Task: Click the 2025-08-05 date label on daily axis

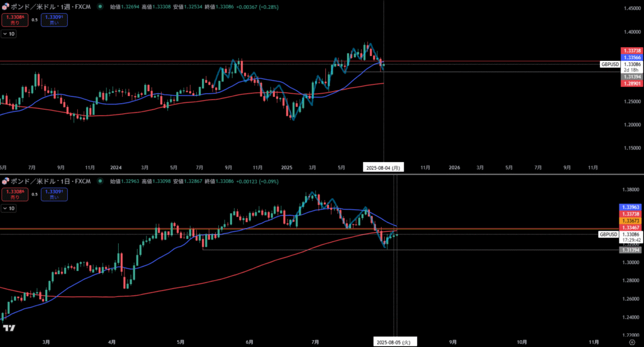Action: point(394,342)
